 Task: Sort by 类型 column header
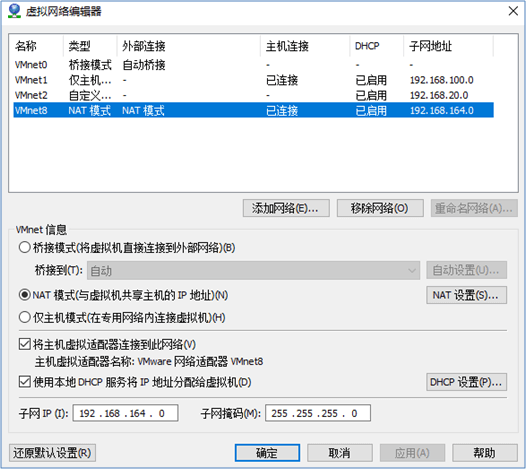(x=90, y=46)
